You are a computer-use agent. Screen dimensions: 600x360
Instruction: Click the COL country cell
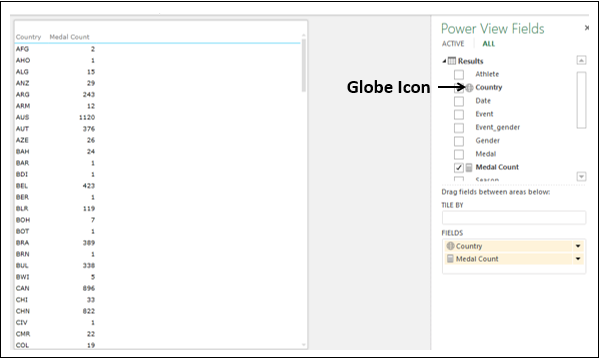click(22, 345)
